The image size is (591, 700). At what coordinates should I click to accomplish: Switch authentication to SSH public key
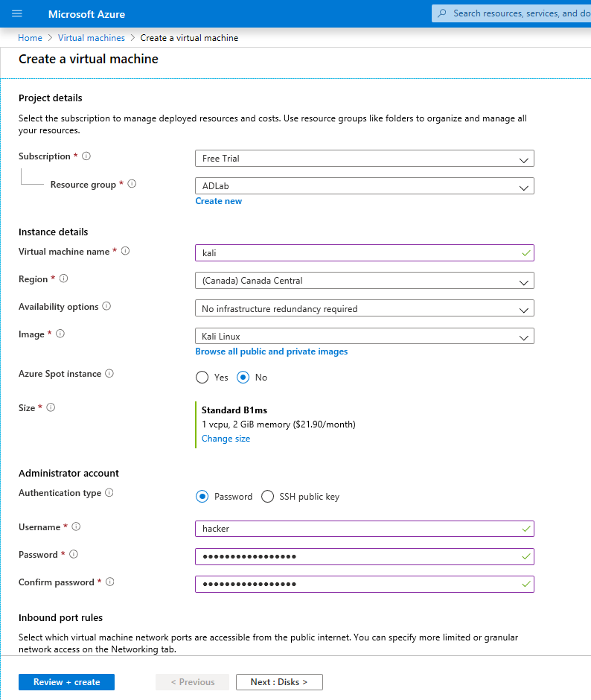(x=267, y=496)
